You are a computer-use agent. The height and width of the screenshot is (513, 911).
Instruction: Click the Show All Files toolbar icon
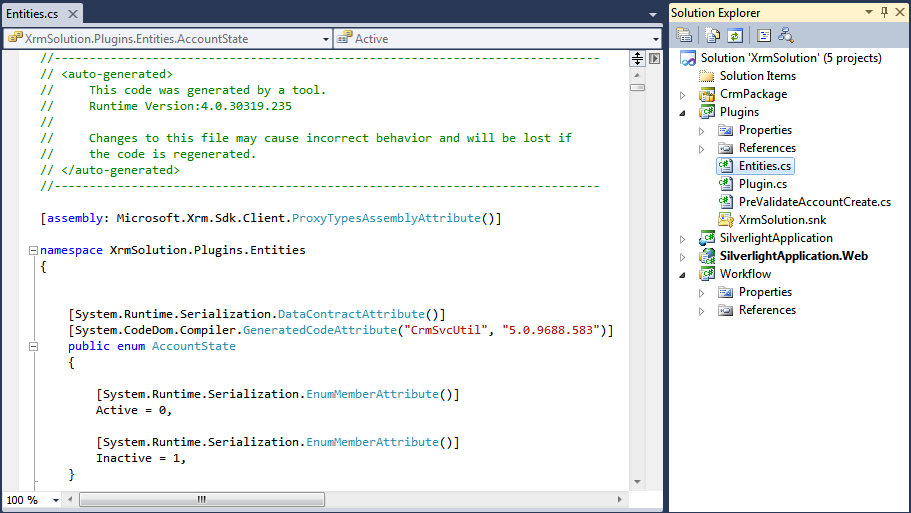[712, 35]
